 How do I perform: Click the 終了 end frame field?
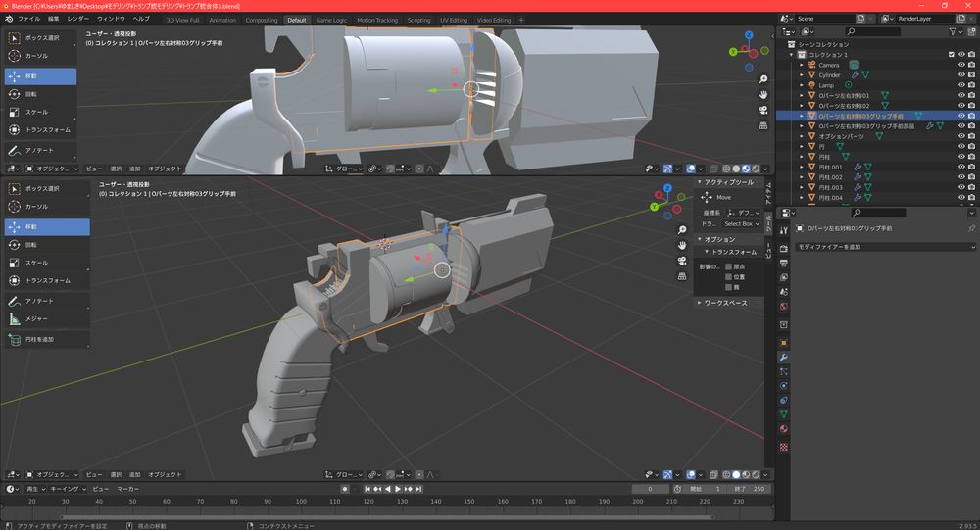pyautogui.click(x=750, y=489)
